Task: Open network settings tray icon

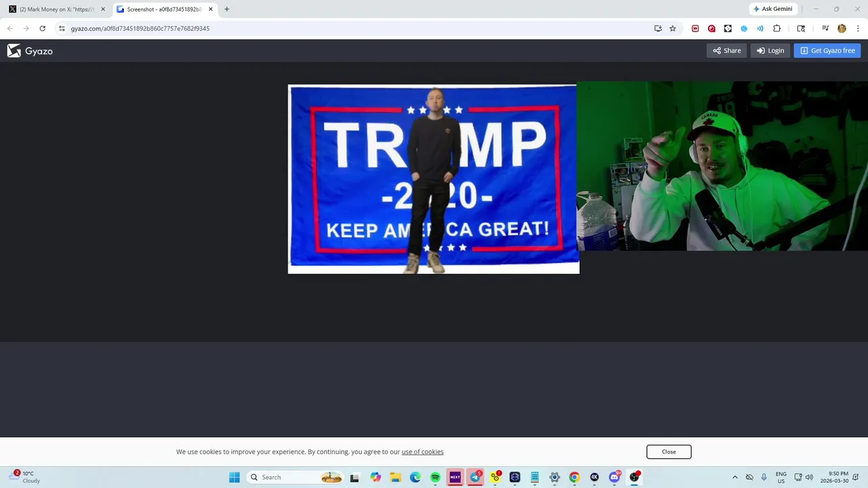Action: 798,477
